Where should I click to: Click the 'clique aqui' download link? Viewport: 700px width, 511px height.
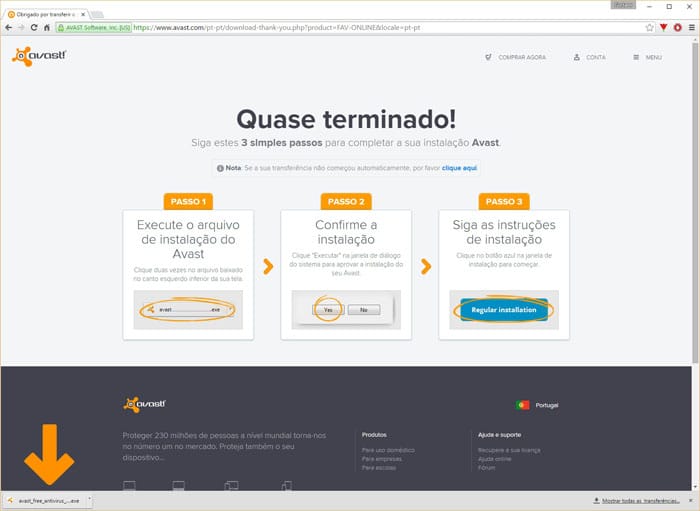coord(459,168)
